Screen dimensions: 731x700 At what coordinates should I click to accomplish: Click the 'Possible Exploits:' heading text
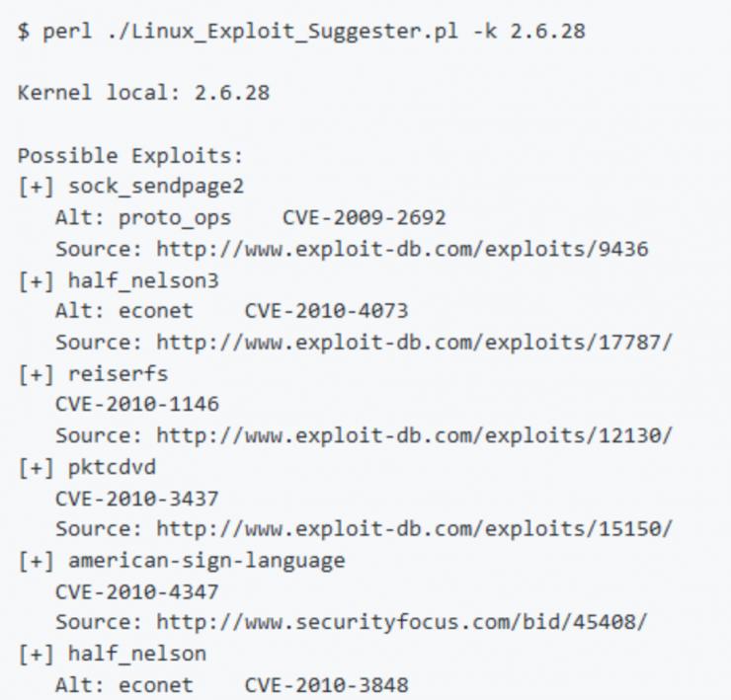[129, 156]
